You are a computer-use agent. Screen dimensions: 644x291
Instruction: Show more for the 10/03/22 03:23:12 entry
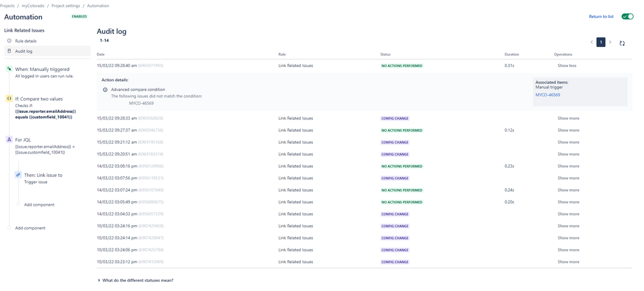[x=569, y=261]
